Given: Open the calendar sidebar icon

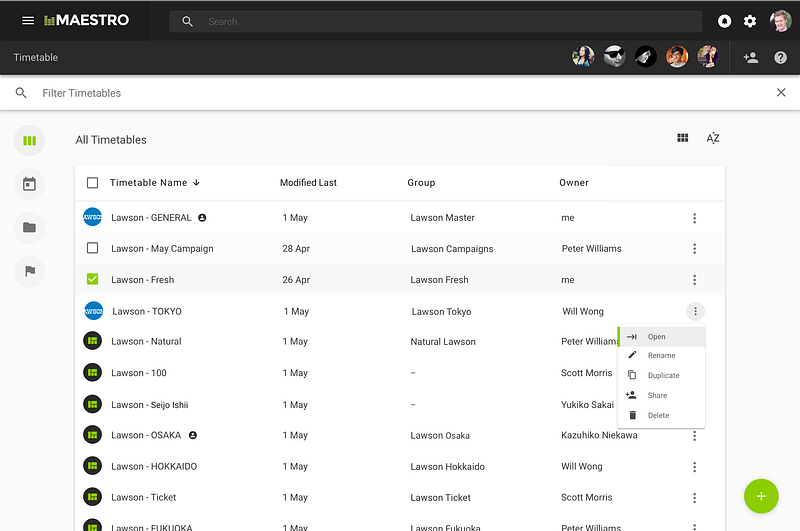Looking at the screenshot, I should (30, 184).
